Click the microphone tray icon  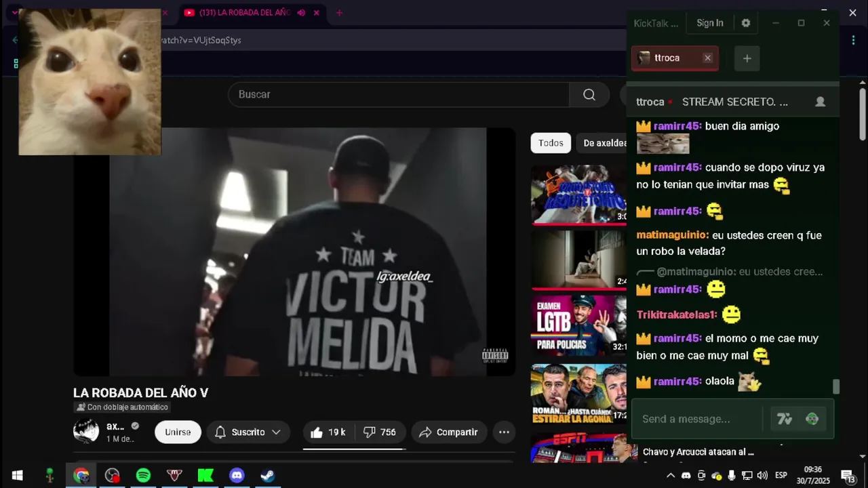click(x=732, y=475)
